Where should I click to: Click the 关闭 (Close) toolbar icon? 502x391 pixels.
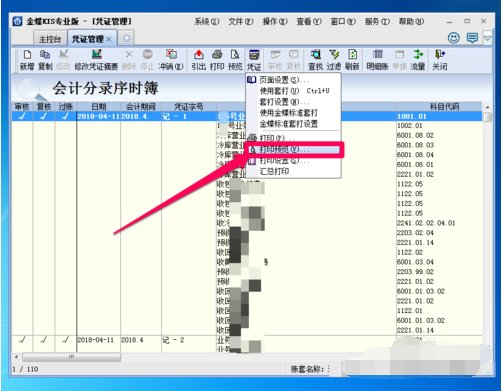coord(440,60)
